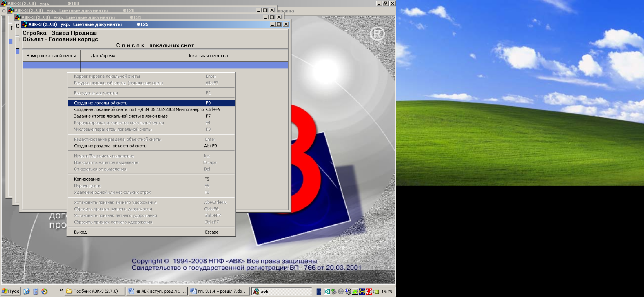Switch to 'пп. 3.1.4 – розділ 7.do...' taskbar button
Viewport: 644px width, 297px height.
219,291
